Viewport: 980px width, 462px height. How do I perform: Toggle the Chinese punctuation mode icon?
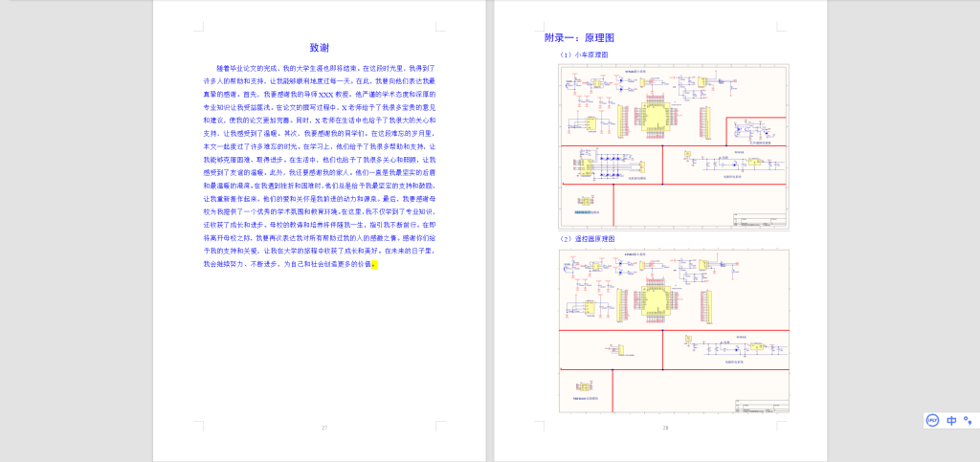tap(969, 420)
